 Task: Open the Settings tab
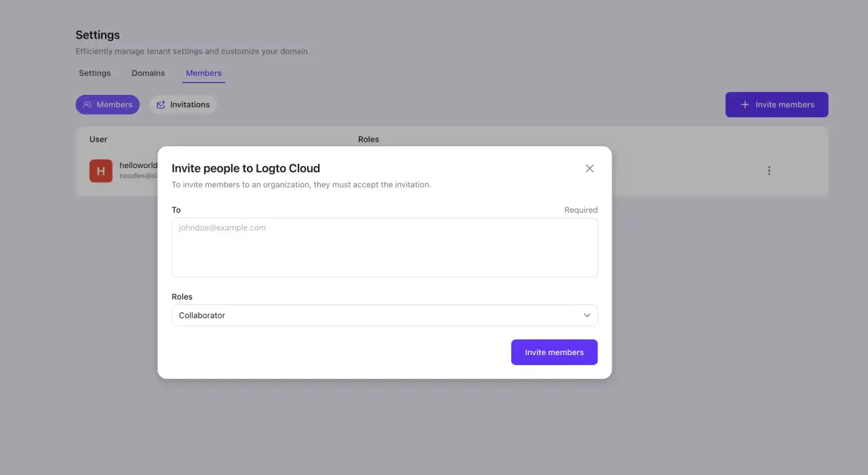[x=95, y=73]
